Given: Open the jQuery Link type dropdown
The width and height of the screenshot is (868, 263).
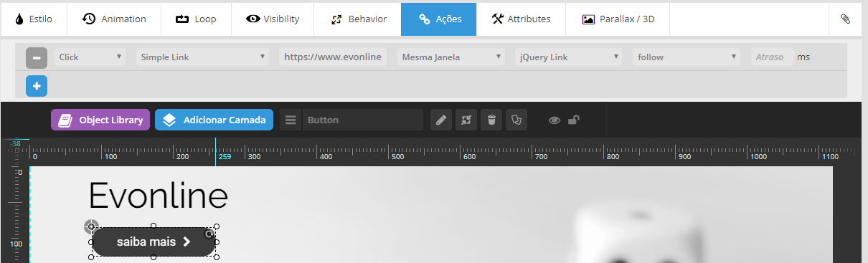Looking at the screenshot, I should pyautogui.click(x=569, y=57).
